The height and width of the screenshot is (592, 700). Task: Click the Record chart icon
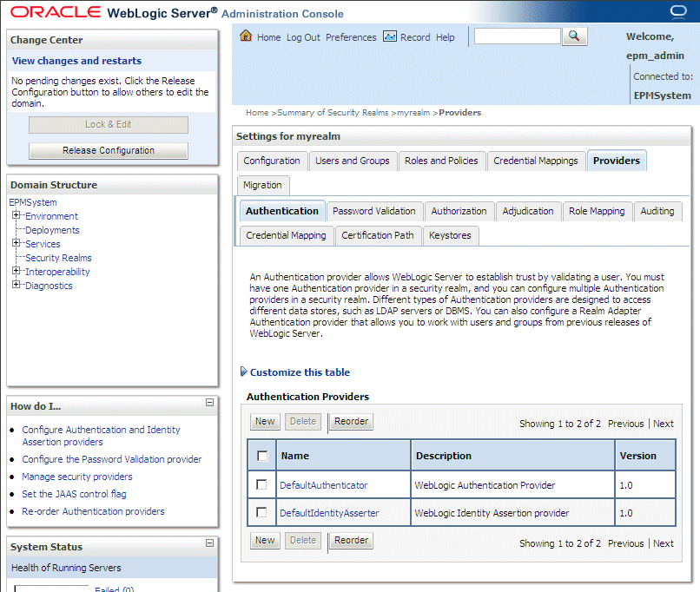pyautogui.click(x=390, y=36)
